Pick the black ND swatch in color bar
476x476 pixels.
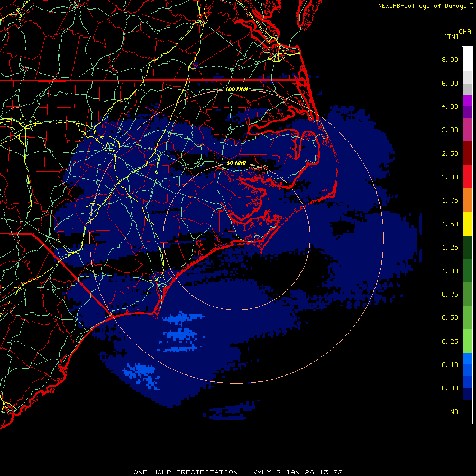pyautogui.click(x=467, y=411)
